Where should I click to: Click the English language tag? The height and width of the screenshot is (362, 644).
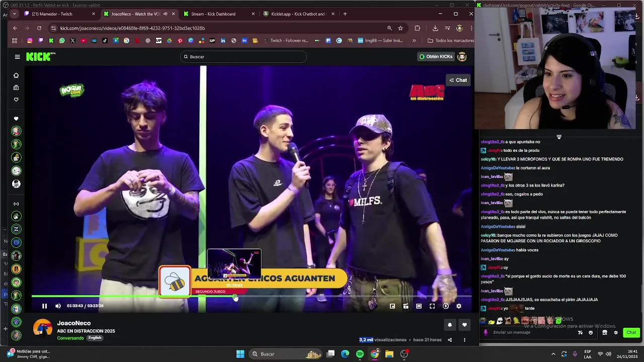click(95, 338)
